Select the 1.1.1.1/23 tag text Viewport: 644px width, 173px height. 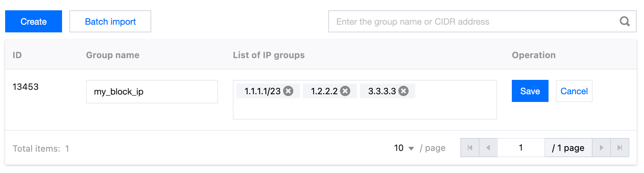pos(263,91)
